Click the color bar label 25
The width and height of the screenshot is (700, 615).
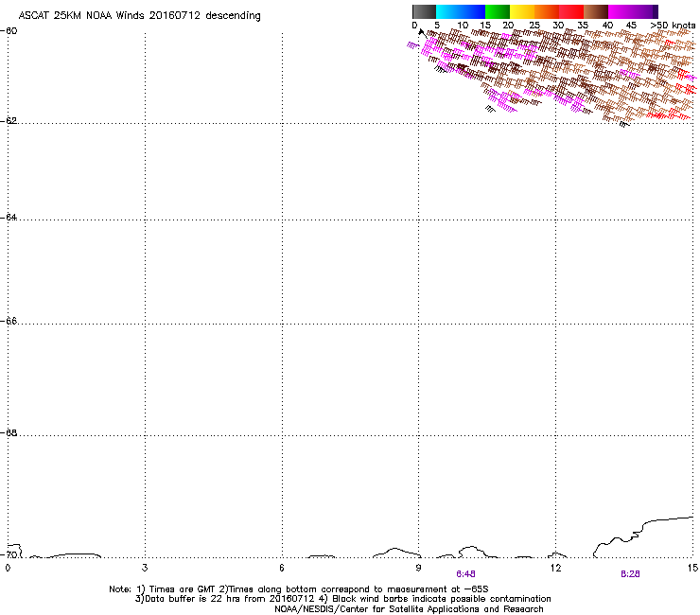click(x=534, y=25)
